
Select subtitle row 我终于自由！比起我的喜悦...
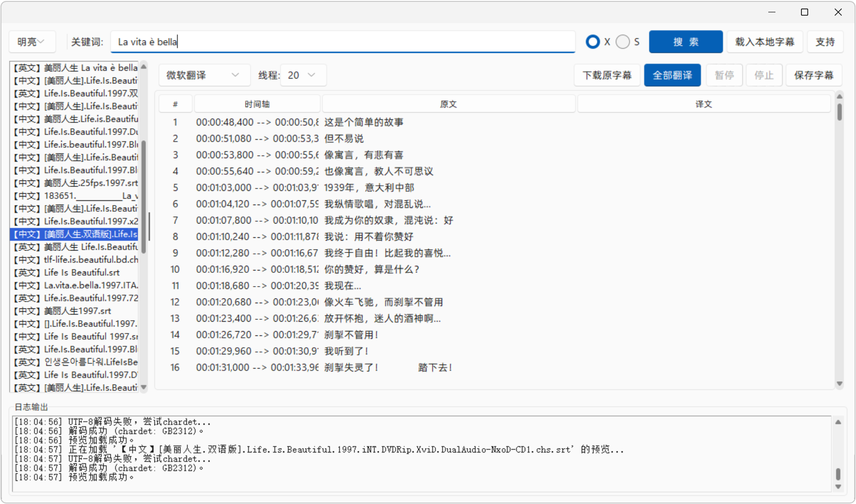pos(494,253)
